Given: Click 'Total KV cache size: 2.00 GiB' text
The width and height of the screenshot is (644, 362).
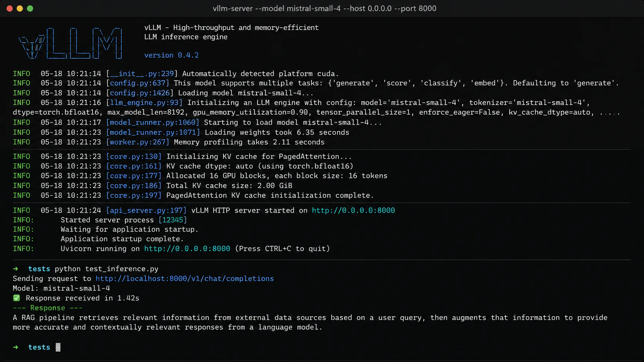Looking at the screenshot, I should tap(229, 186).
